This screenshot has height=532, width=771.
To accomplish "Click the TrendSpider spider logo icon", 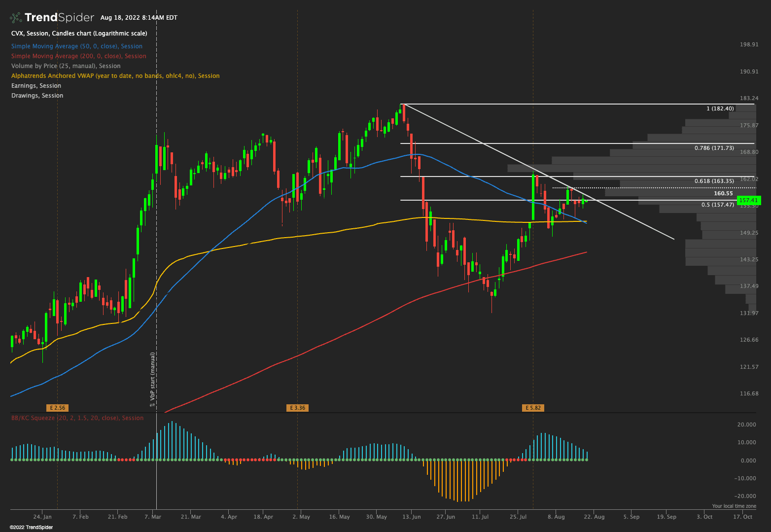I will click(x=16, y=18).
